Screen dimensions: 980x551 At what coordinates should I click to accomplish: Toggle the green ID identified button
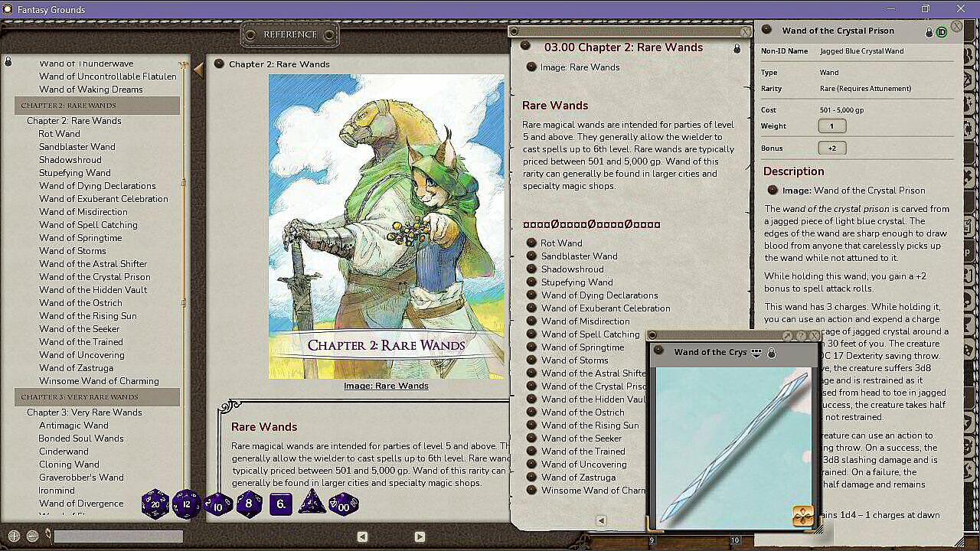942,32
